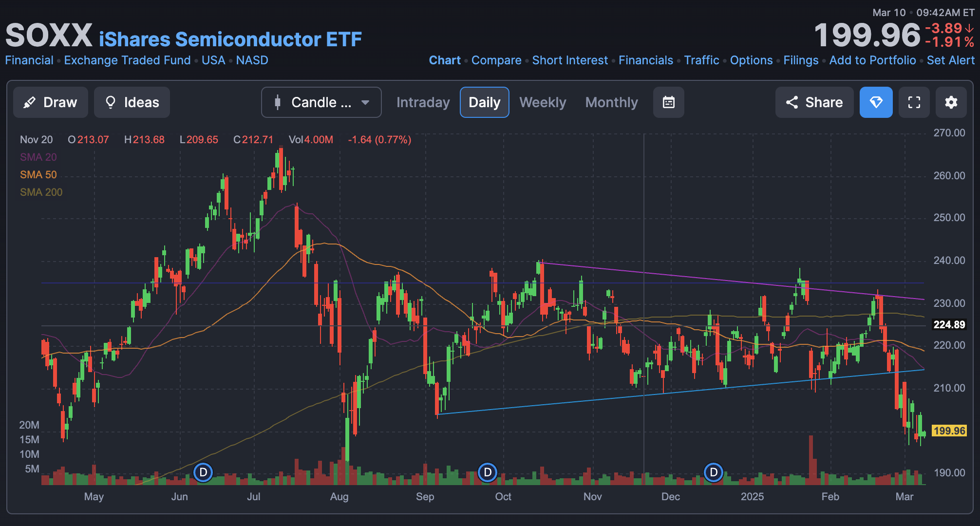This screenshot has width=980, height=526.
Task: Click the pen icon in Draw button
Action: coord(30,102)
